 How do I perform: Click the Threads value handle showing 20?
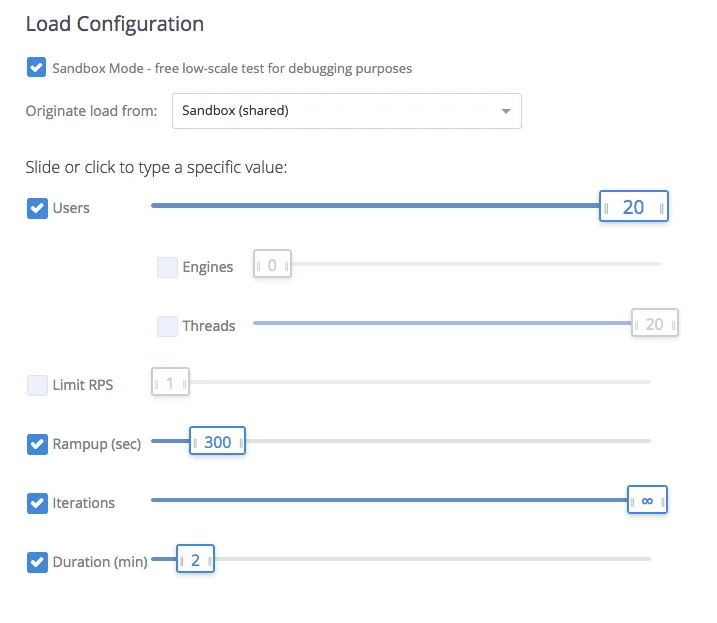(655, 324)
